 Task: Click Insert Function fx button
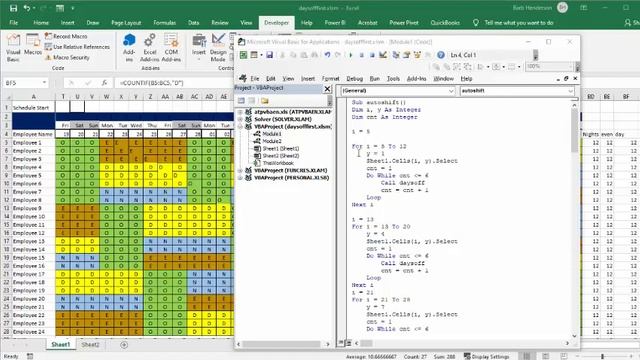pos(104,83)
